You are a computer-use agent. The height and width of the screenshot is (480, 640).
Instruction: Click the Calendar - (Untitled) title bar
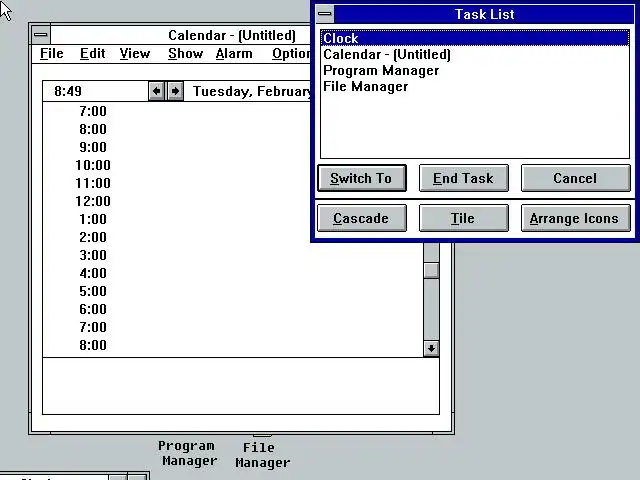180,35
